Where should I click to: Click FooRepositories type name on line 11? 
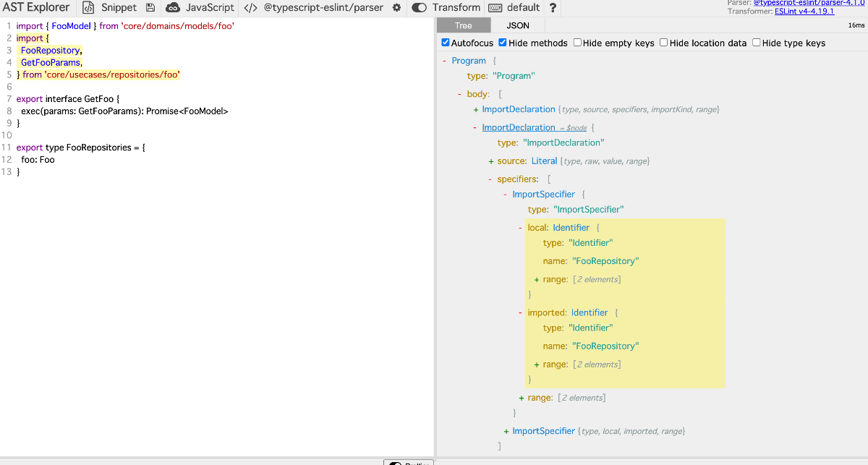click(99, 148)
